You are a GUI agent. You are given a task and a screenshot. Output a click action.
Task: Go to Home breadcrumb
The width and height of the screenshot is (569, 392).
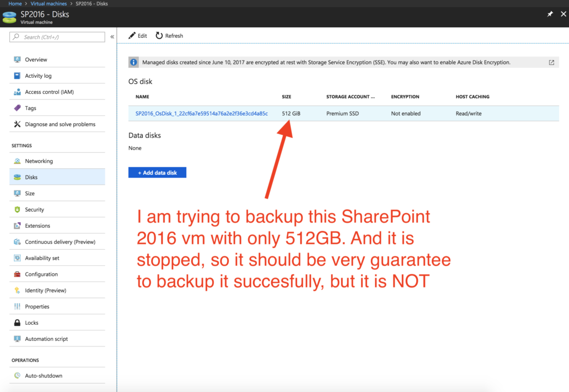click(15, 4)
